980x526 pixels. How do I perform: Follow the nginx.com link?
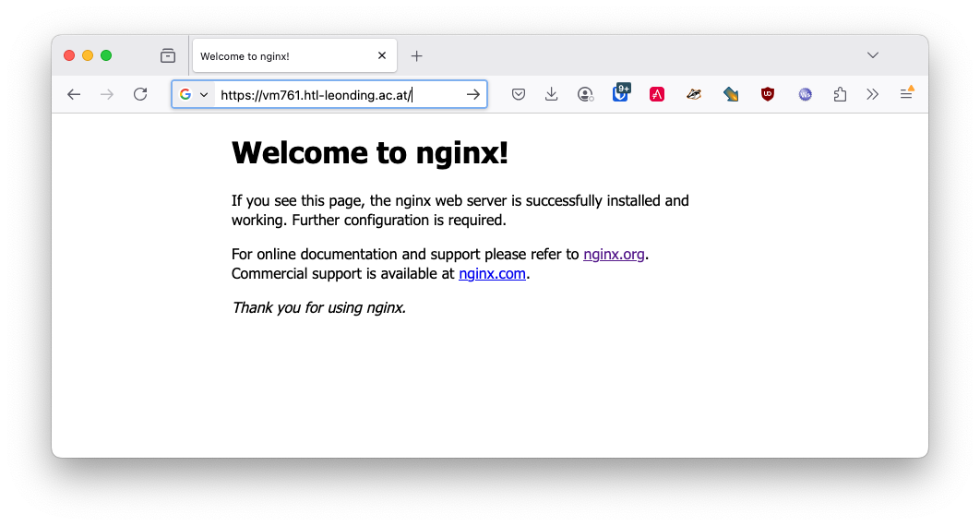click(x=492, y=274)
